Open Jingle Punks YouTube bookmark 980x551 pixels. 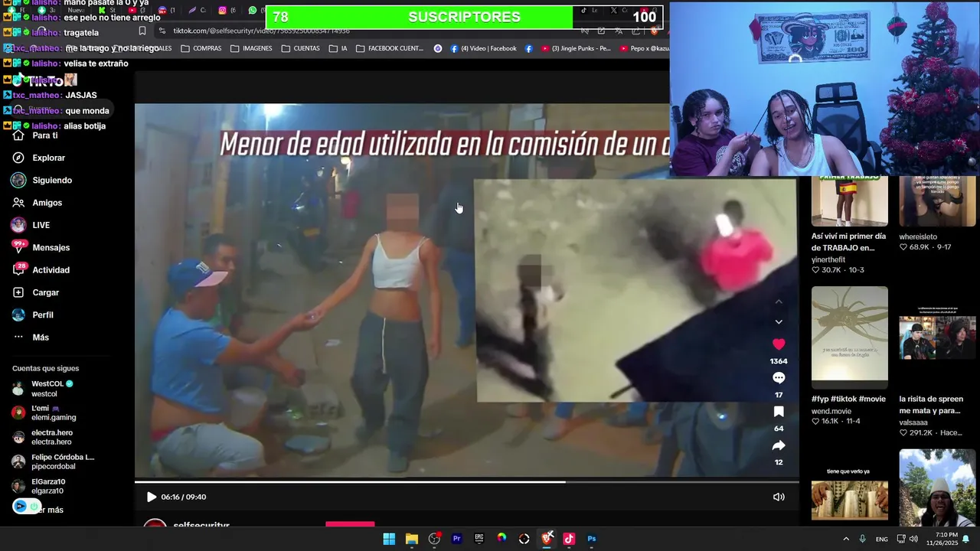576,48
